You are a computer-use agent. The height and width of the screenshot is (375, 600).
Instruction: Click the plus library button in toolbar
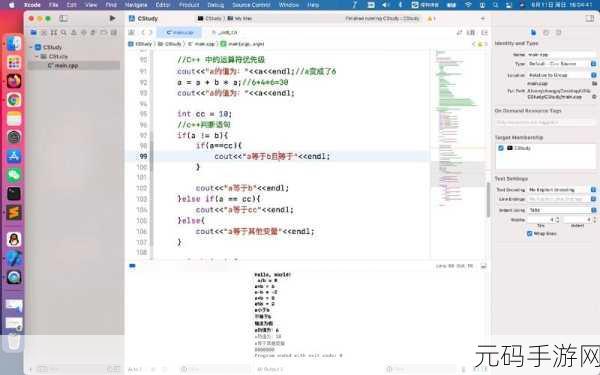[483, 18]
